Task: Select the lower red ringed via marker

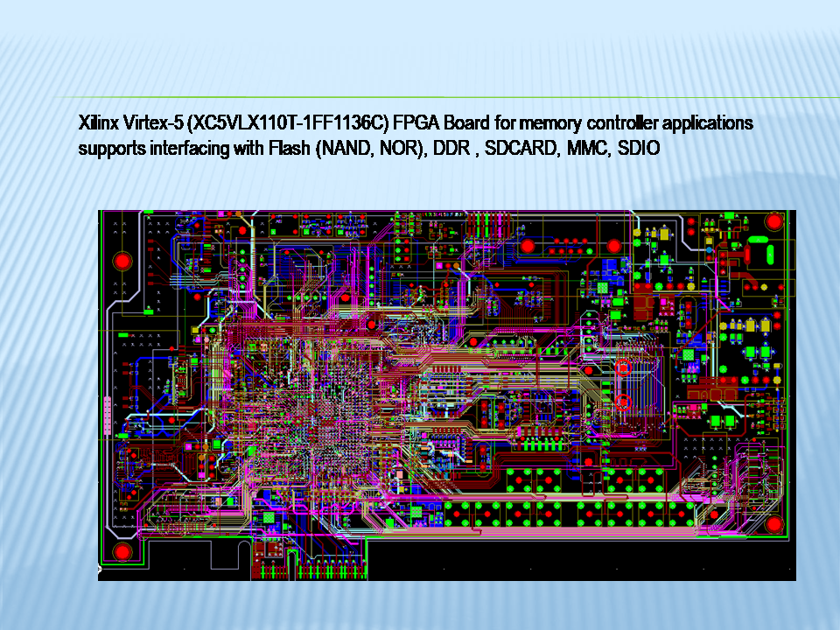Action: point(623,402)
